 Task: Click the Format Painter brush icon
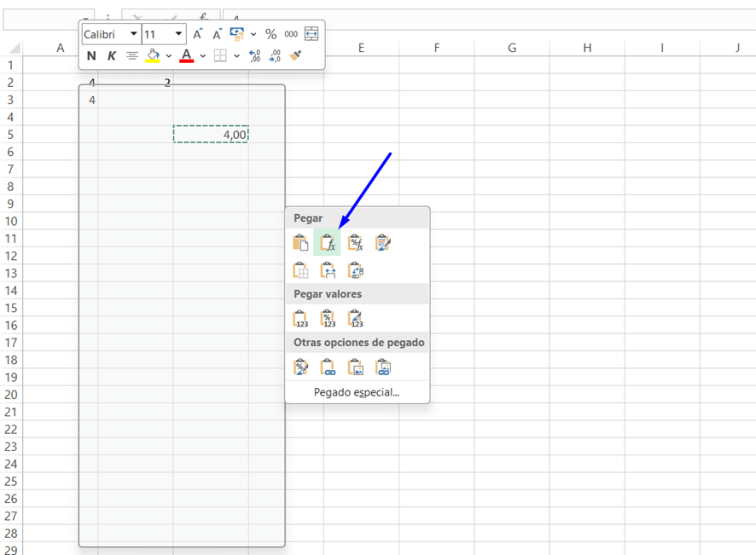pyautogui.click(x=295, y=55)
